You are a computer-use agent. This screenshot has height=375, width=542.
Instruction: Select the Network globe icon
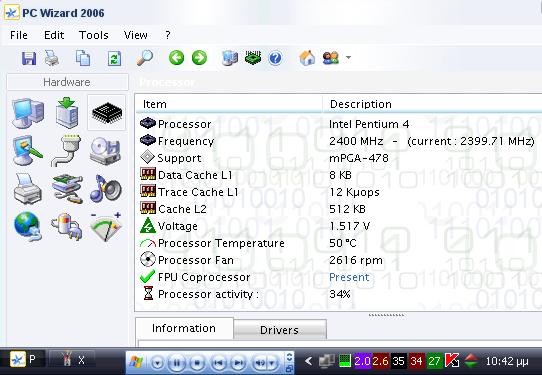pos(28,226)
